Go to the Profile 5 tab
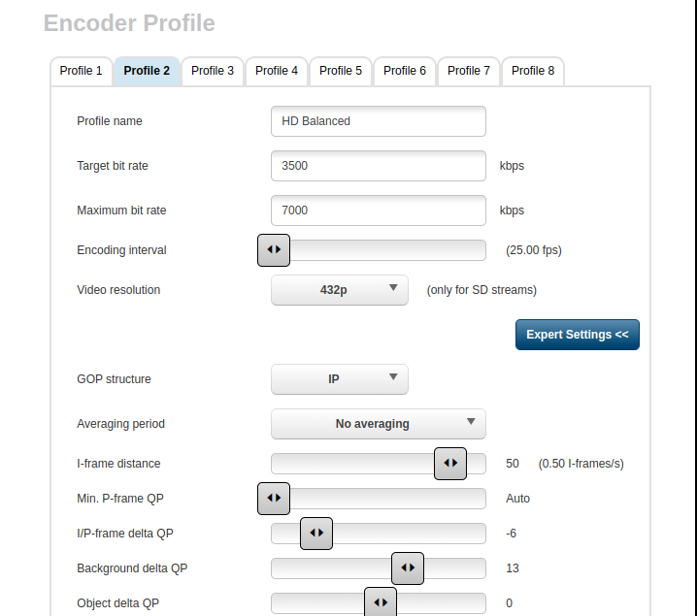The height and width of the screenshot is (616, 697). pyautogui.click(x=341, y=71)
